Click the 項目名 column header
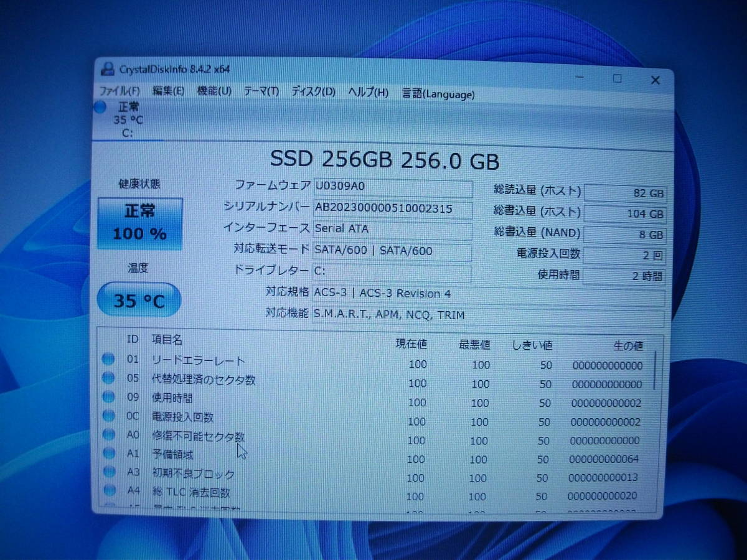Viewport: 747px width, 560px height. pyautogui.click(x=167, y=339)
